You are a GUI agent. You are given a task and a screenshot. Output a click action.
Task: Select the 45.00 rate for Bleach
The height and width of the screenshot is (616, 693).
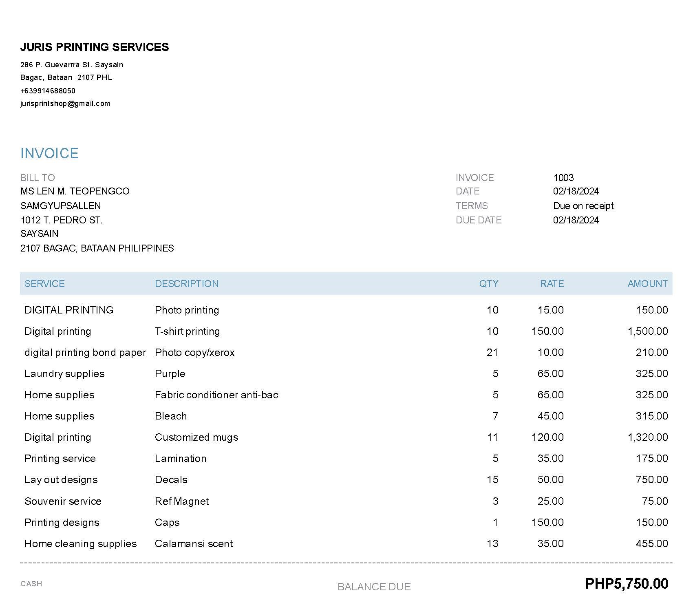pyautogui.click(x=551, y=416)
